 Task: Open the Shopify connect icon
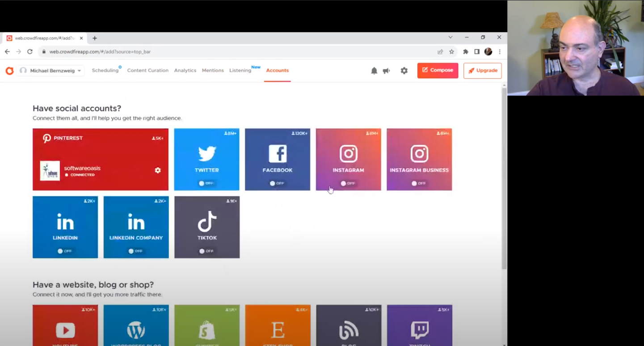[206, 331]
